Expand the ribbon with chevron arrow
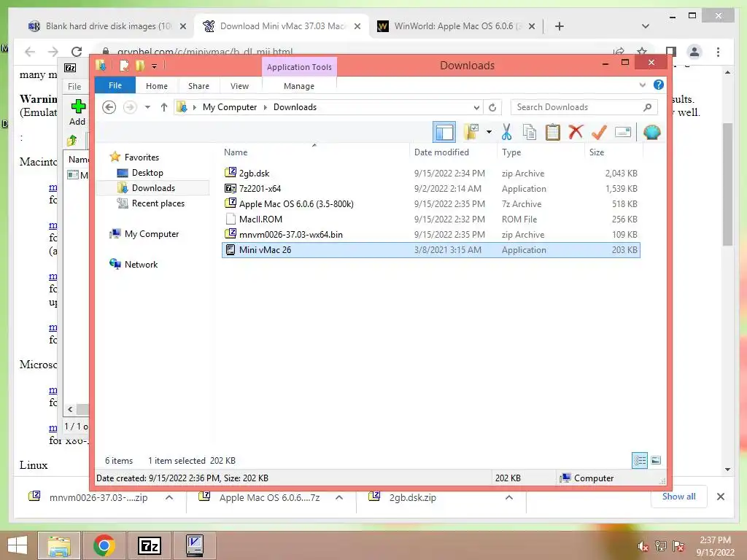This screenshot has width=747, height=560. (643, 85)
